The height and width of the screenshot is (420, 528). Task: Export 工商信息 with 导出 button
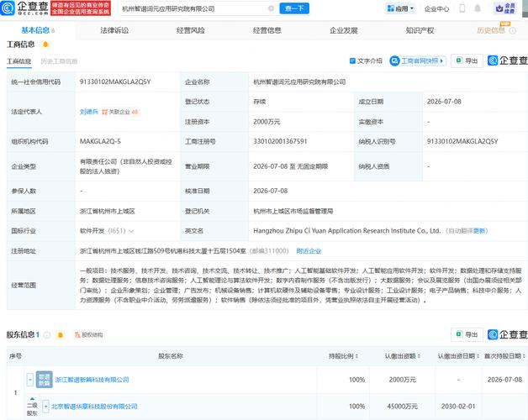coord(467,61)
